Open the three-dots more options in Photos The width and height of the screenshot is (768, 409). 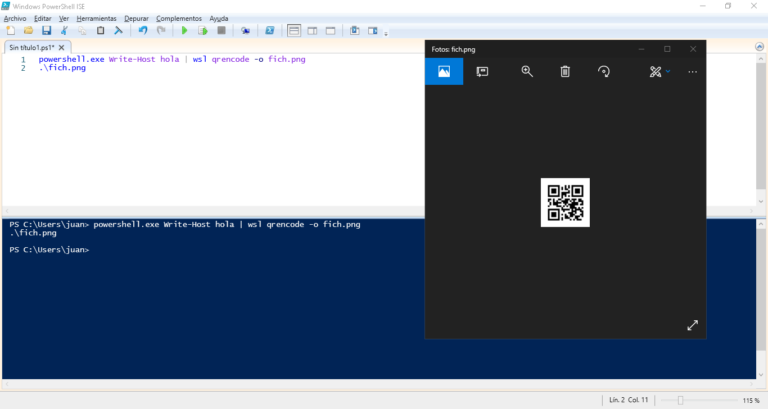point(692,71)
